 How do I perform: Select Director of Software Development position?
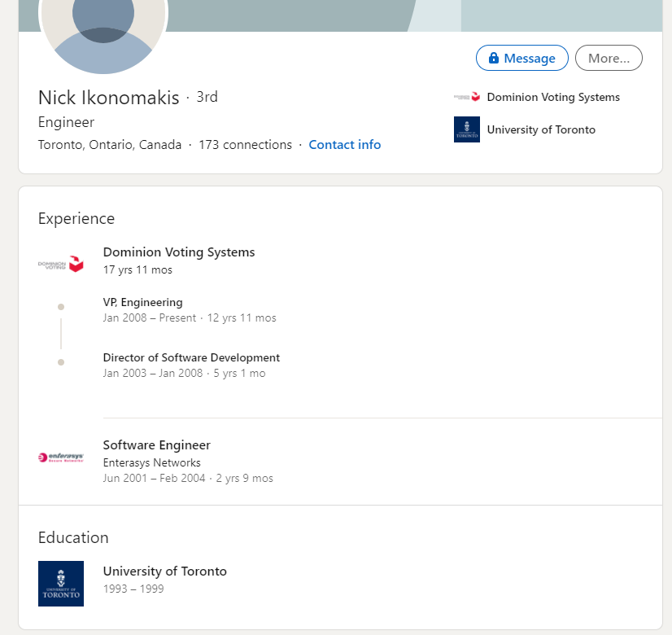tap(191, 357)
